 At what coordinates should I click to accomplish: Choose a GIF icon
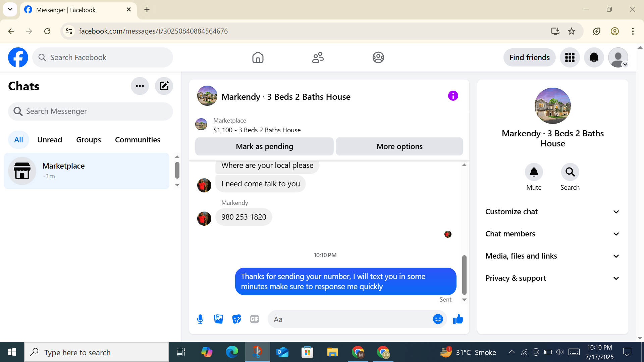point(255,319)
